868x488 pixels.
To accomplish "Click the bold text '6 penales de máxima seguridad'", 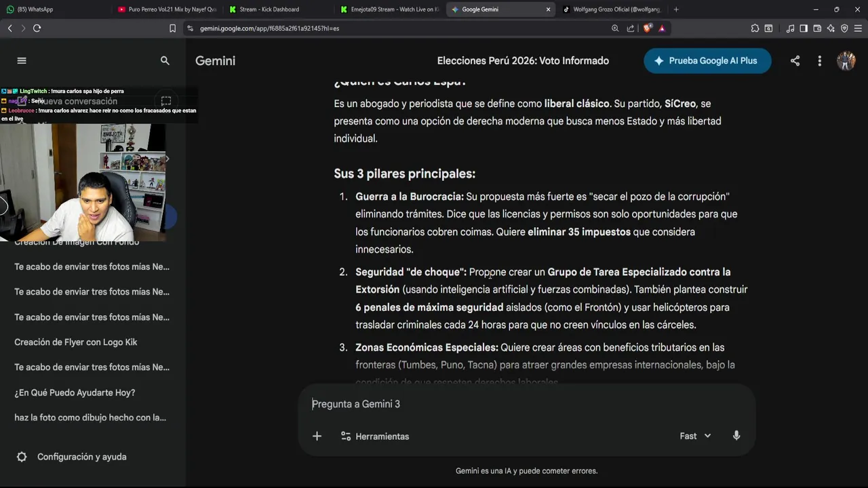I will [429, 307].
